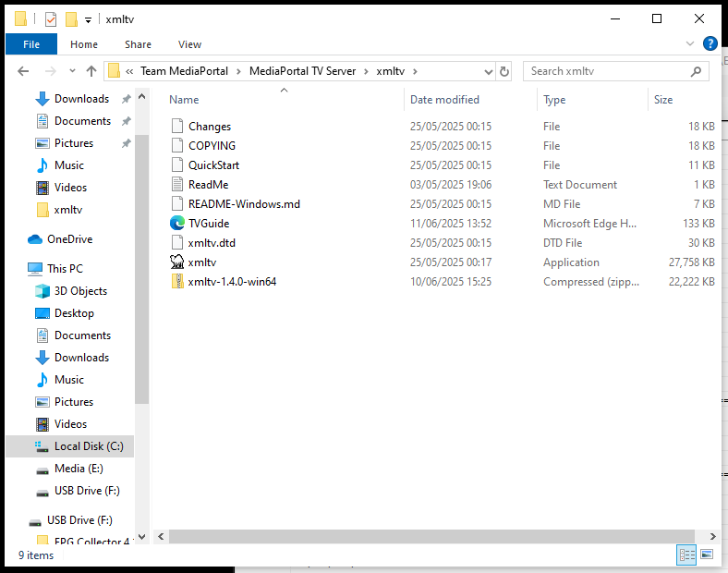Open the Quick Access Toolbar customize dropdown

pos(88,19)
